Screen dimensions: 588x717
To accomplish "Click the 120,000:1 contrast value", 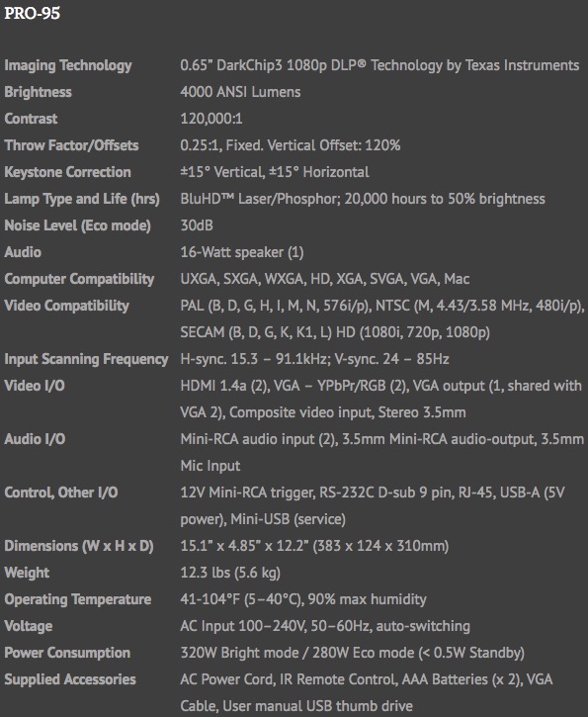I will coord(211,119).
